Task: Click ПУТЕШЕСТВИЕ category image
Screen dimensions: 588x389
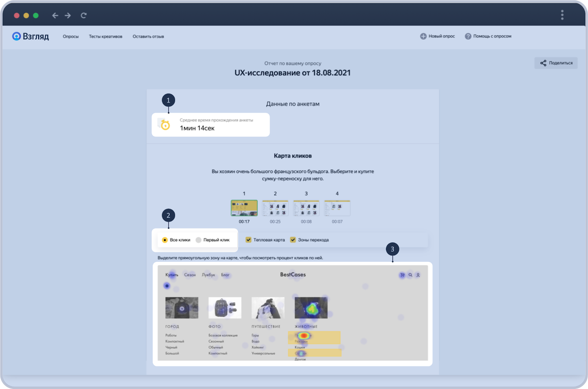Action: coord(268,308)
